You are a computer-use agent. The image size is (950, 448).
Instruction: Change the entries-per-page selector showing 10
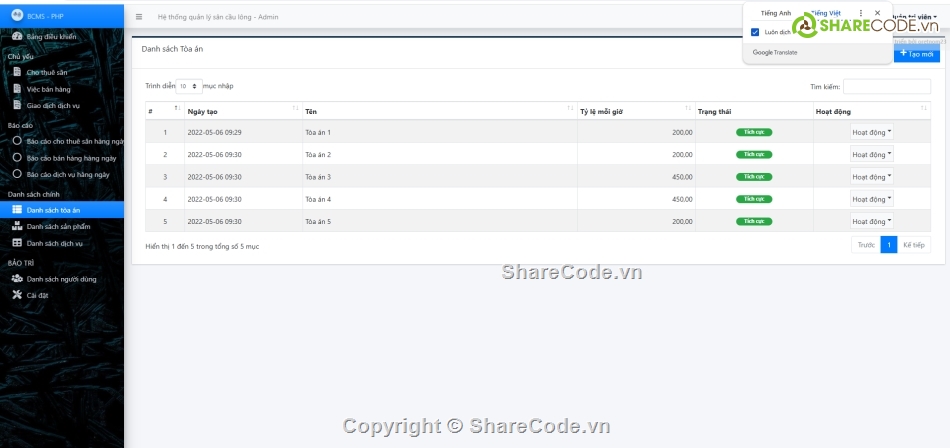(190, 87)
